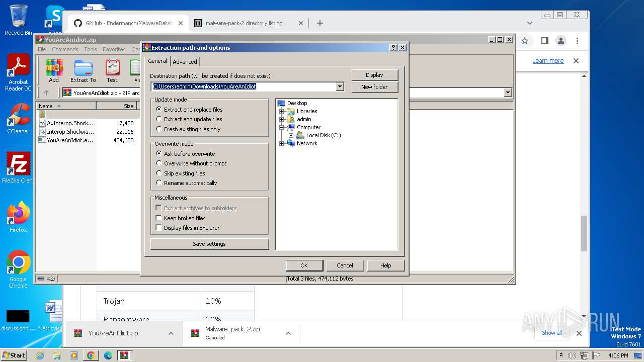Select Skip existing files option
The image size is (644, 362).
[x=181, y=173]
